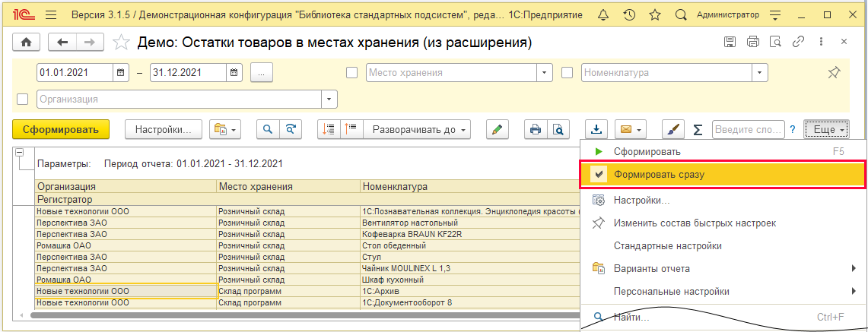Click the search magnifier in title bar
This screenshot has width=868, height=332.
(x=681, y=15)
